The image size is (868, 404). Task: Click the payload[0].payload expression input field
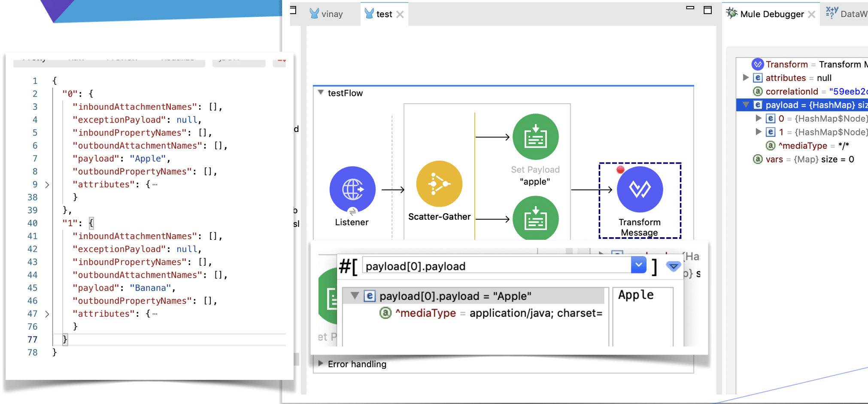tap(496, 266)
